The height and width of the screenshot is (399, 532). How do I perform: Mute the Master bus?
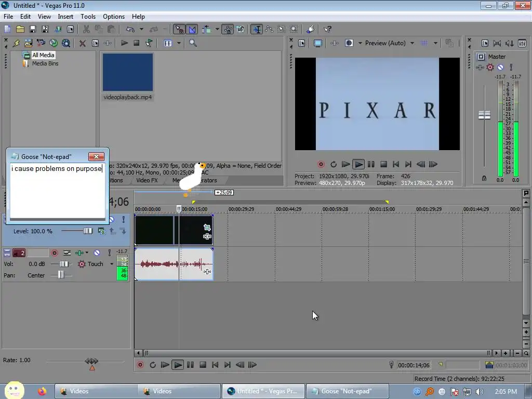point(500,67)
